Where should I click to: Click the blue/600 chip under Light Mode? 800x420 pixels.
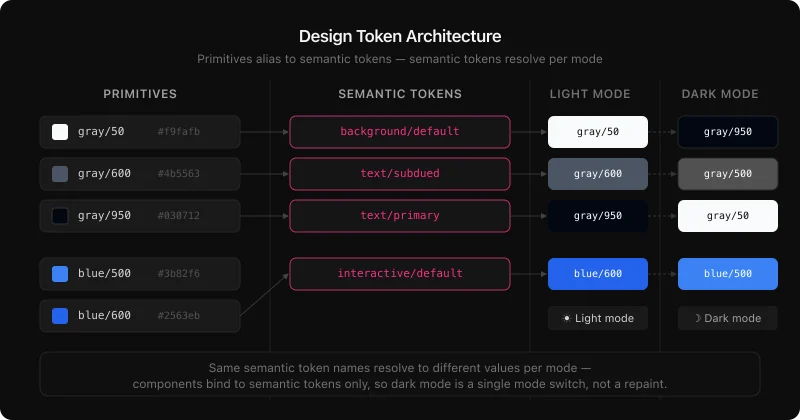(598, 274)
